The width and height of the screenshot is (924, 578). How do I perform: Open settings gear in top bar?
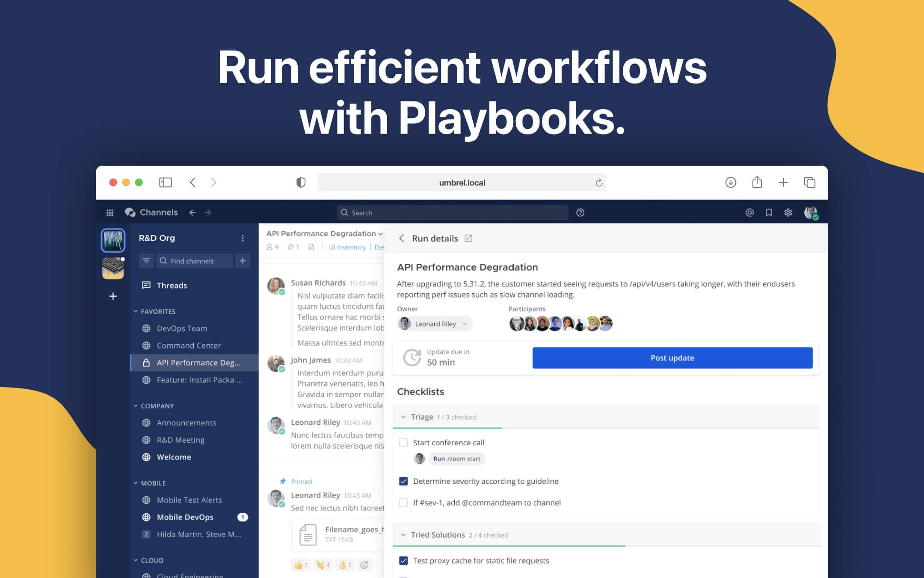(x=788, y=212)
